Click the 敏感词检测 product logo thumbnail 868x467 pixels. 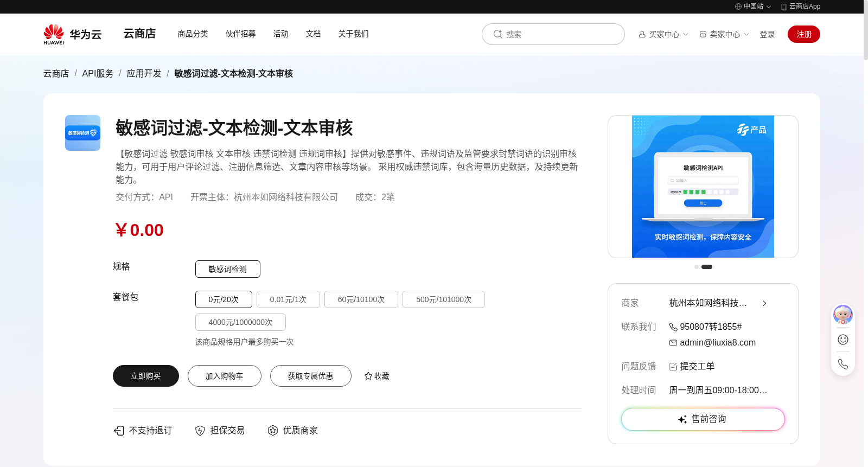(x=82, y=133)
